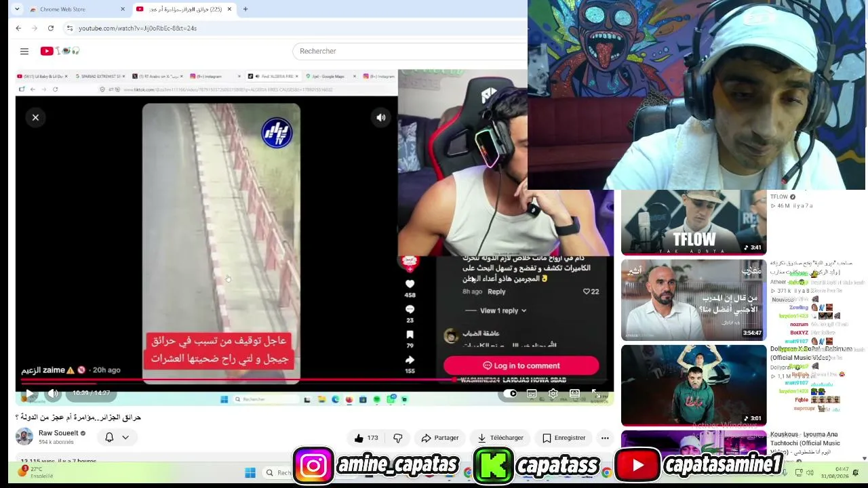868x488 pixels.
Task: Open the Raw Soueelt channel name link
Action: (x=58, y=433)
